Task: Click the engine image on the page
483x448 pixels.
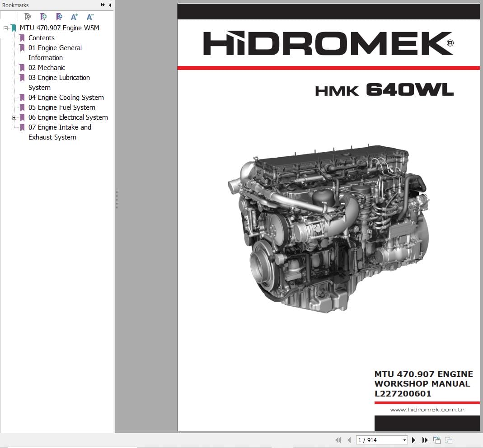Action: coord(328,229)
